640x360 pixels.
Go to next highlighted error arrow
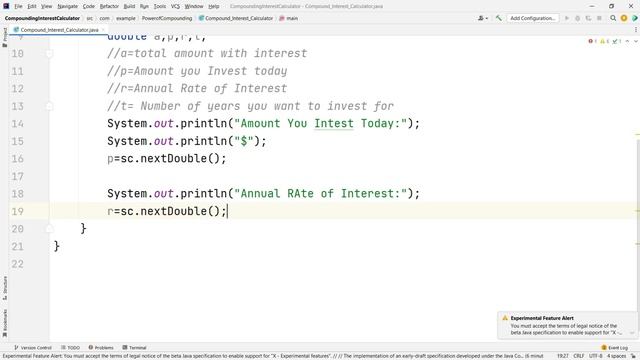636,41
